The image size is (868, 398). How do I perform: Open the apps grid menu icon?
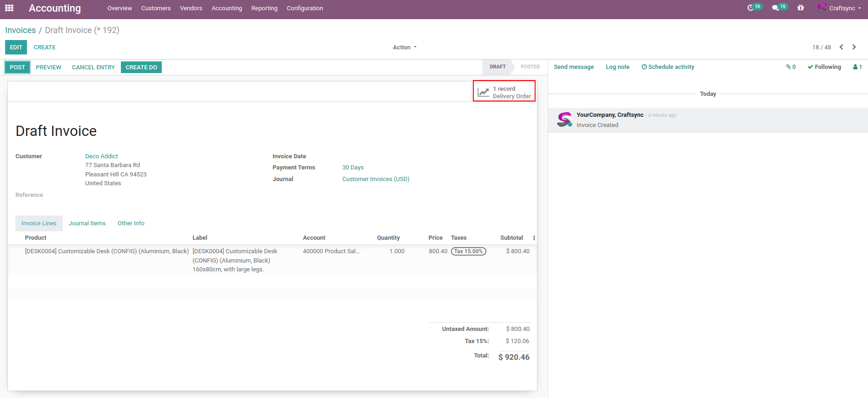[x=9, y=8]
